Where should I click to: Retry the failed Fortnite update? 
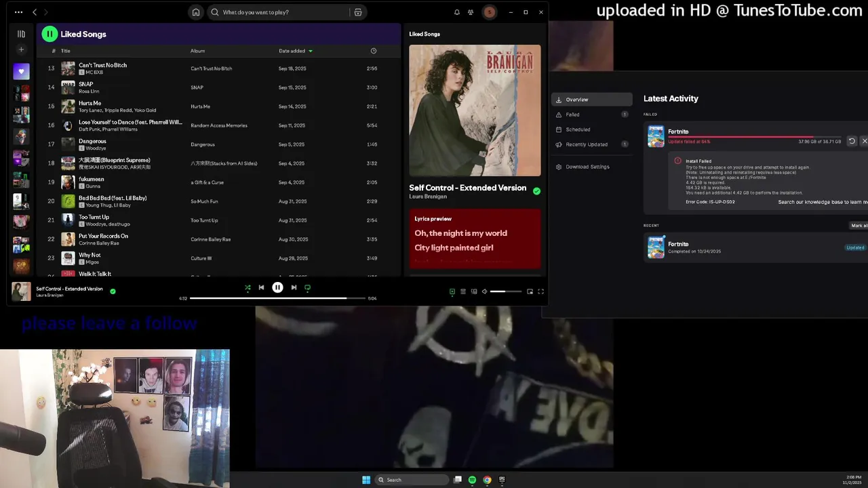(852, 141)
